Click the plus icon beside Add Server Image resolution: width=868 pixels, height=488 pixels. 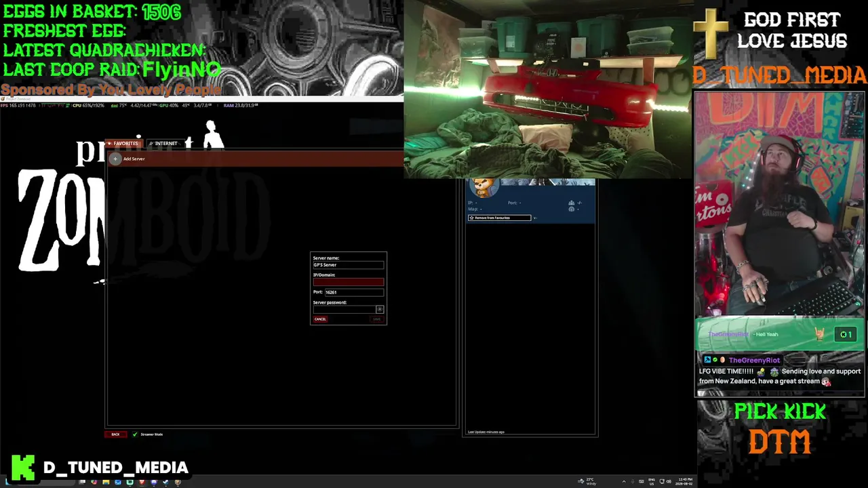[115, 159]
